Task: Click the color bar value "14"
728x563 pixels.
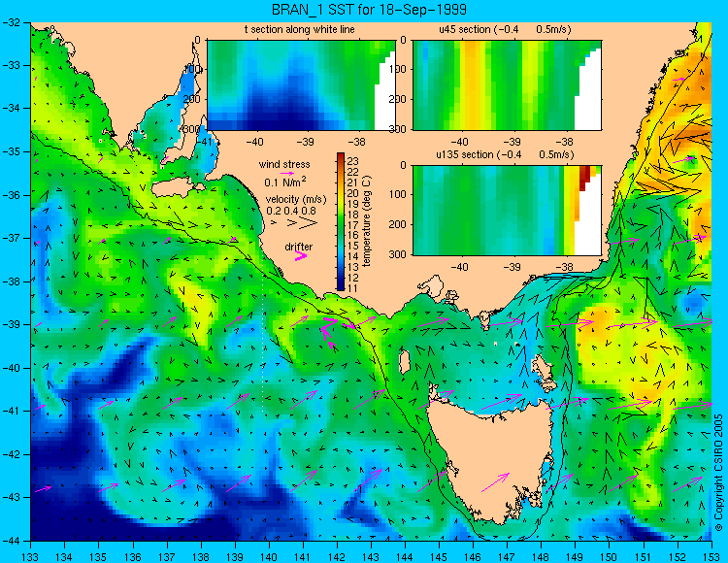Action: pos(353,256)
